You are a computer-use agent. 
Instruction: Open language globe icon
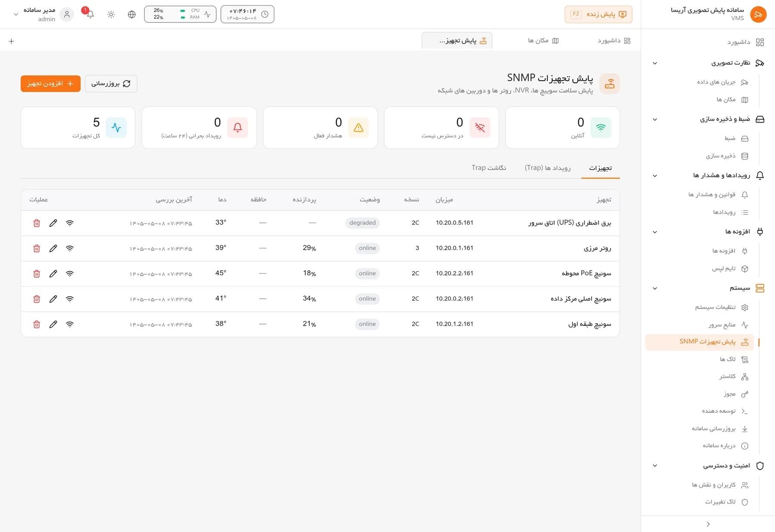point(132,14)
